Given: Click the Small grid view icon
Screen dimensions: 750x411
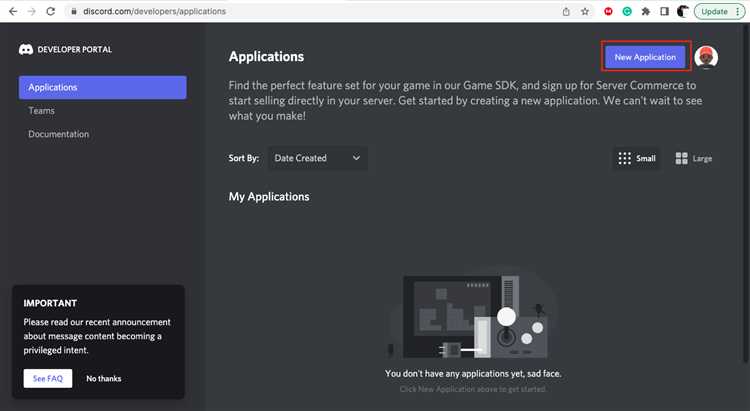Looking at the screenshot, I should (x=624, y=158).
